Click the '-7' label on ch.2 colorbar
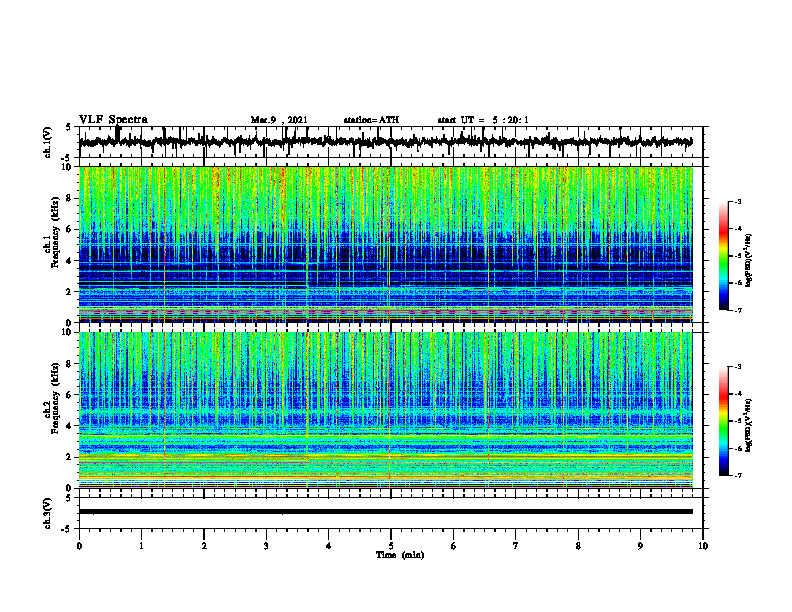Screen dimensions: 792x612 (737, 475)
